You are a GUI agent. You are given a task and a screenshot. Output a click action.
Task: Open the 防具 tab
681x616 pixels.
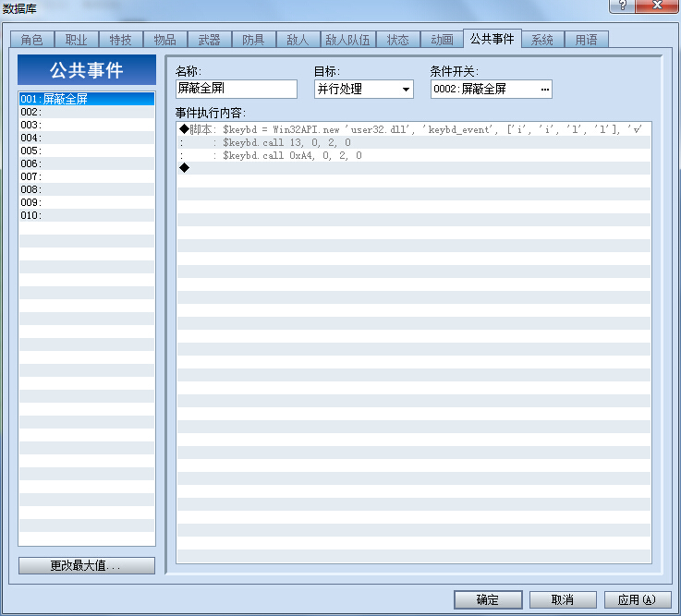coord(253,40)
